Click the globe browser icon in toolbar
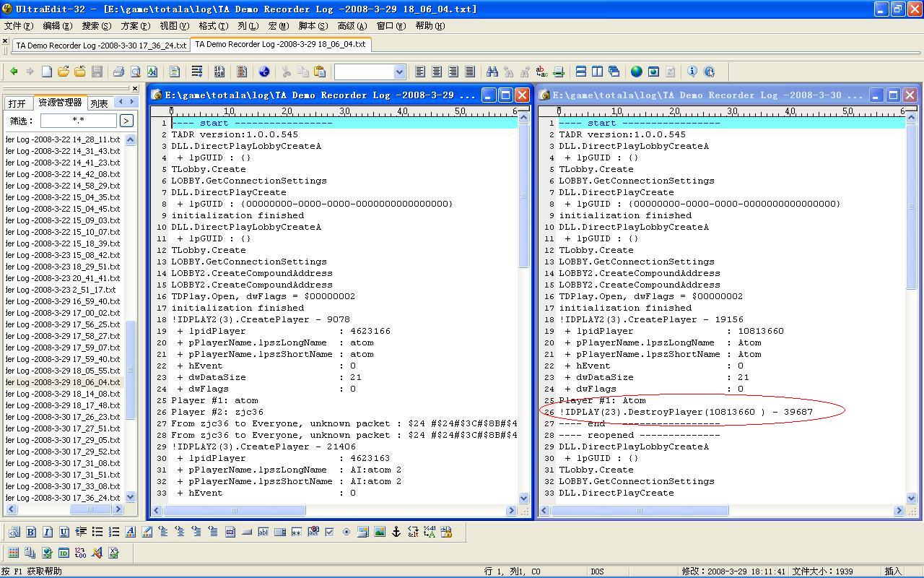924x578 pixels. [x=636, y=72]
